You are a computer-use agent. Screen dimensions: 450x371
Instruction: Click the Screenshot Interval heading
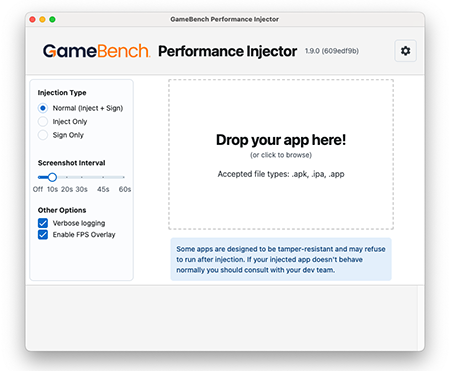[x=72, y=163]
